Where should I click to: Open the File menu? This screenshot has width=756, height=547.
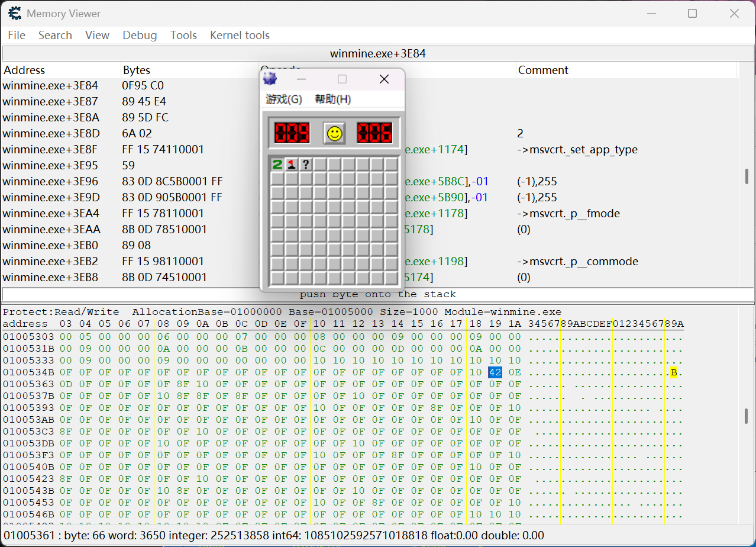tap(17, 35)
